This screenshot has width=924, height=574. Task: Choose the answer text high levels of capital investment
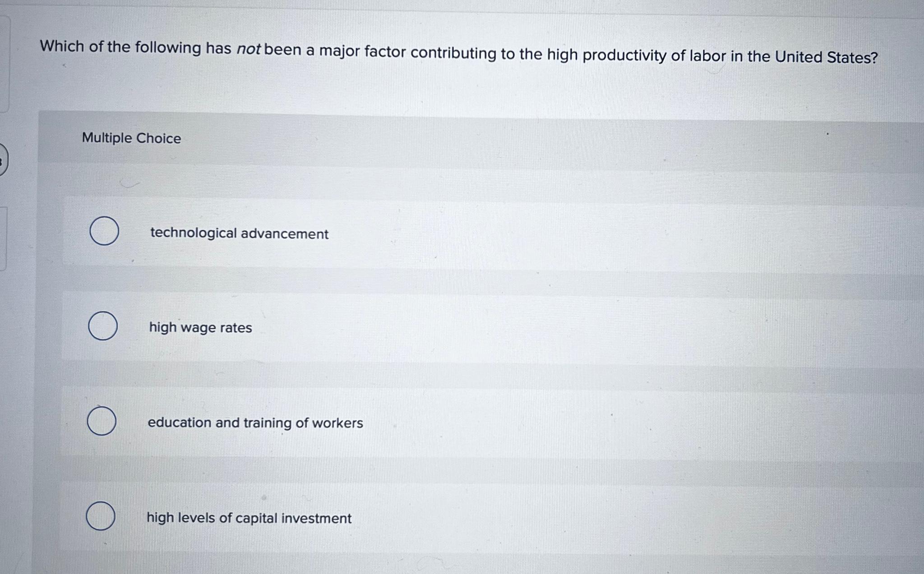(249, 518)
